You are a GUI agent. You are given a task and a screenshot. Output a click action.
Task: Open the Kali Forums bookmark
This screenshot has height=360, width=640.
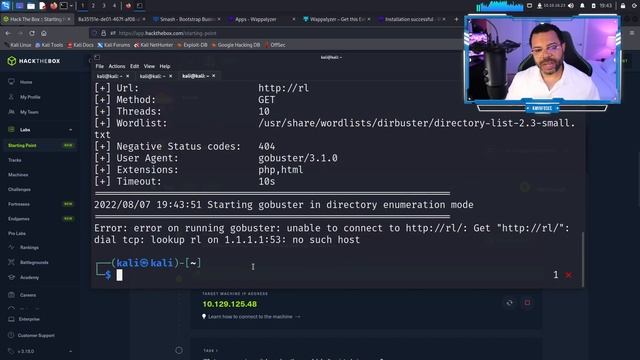[x=113, y=45]
